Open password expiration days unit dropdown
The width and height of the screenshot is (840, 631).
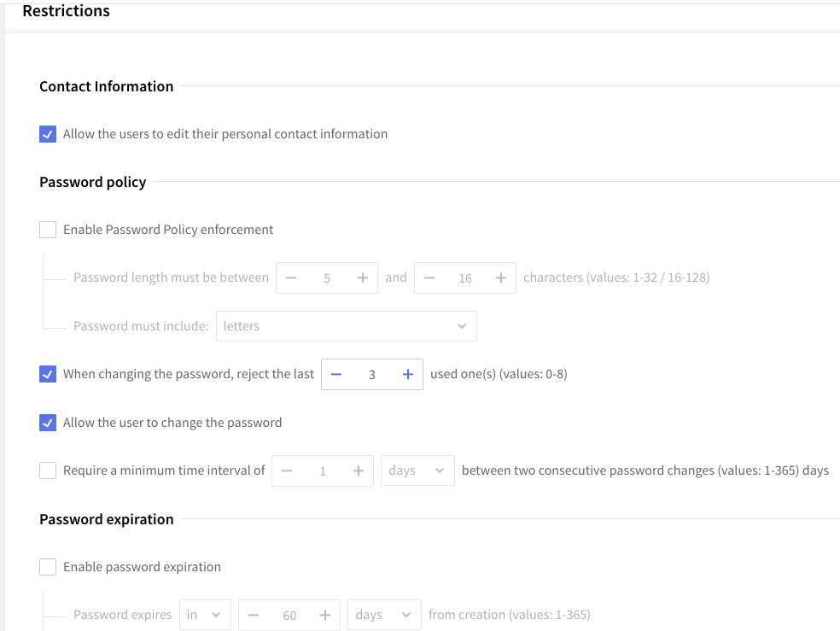click(384, 615)
